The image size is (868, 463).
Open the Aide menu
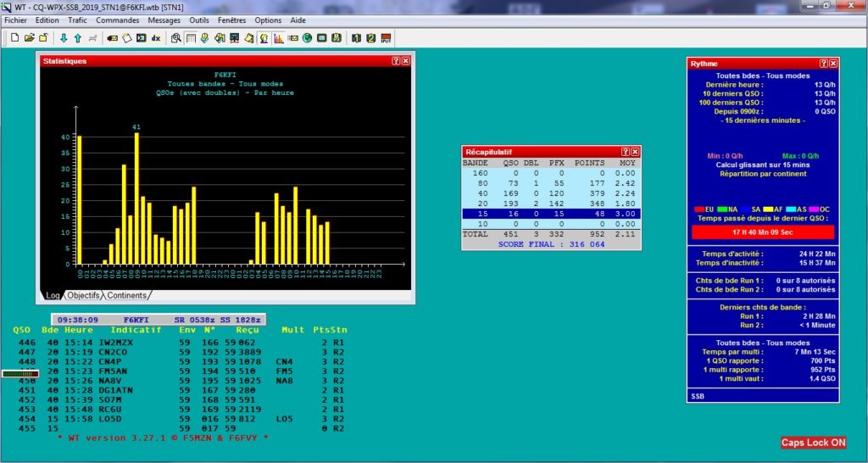[298, 20]
